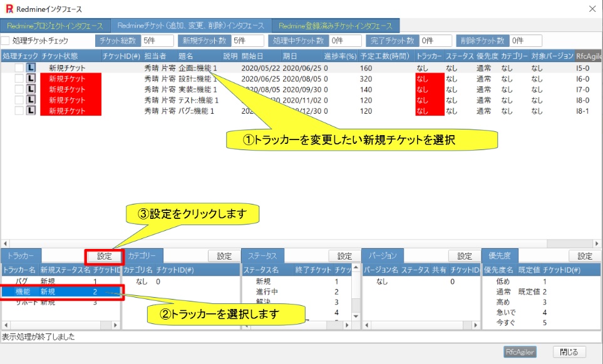Click the status list's scroll-down arrow
This screenshot has width=603, height=364.
356,316
